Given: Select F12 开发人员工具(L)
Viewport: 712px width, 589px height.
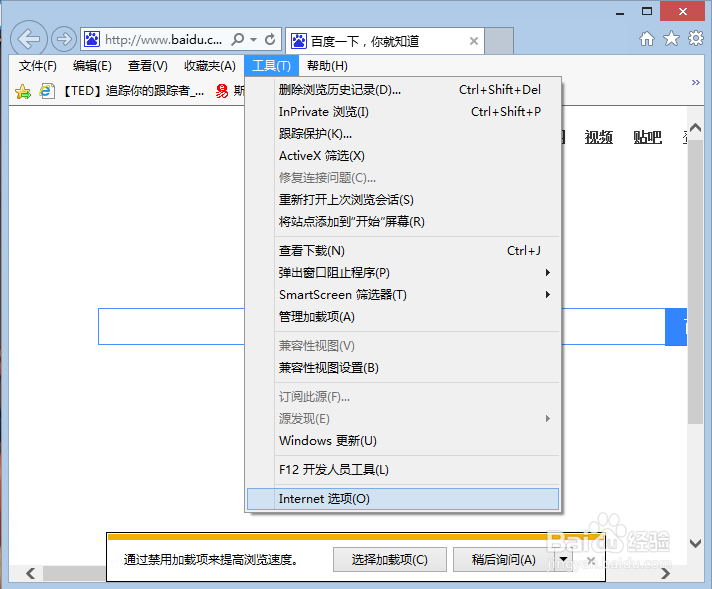Looking at the screenshot, I should click(x=403, y=470).
